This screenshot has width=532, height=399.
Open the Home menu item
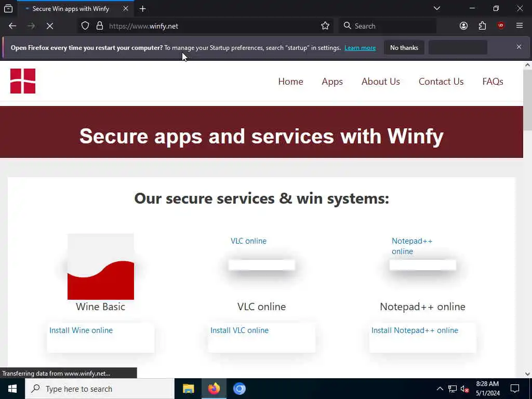(291, 82)
